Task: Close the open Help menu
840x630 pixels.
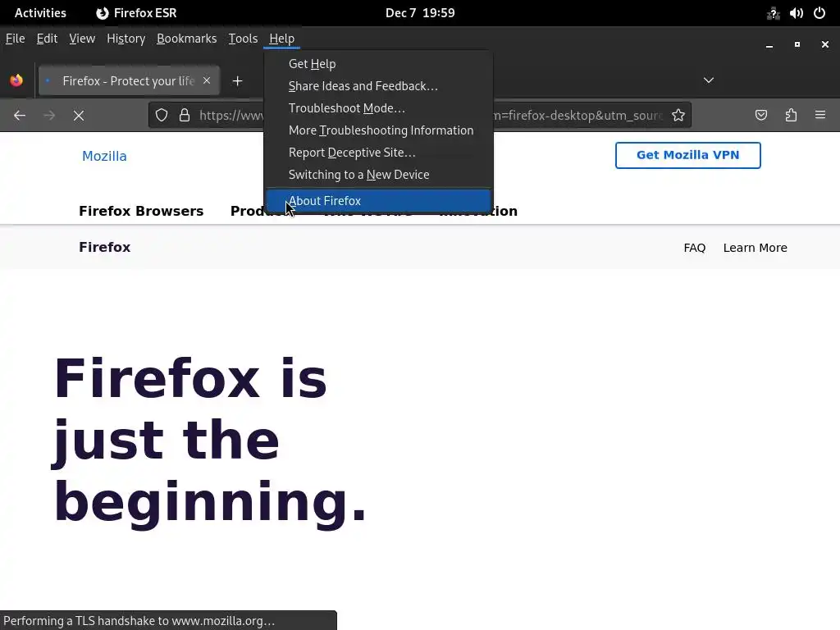Action: (x=282, y=39)
